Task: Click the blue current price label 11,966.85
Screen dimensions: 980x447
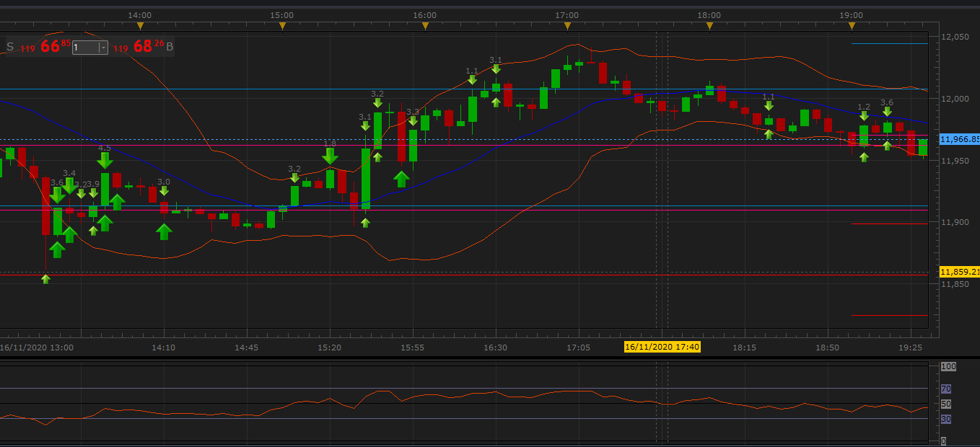Action: (960, 139)
